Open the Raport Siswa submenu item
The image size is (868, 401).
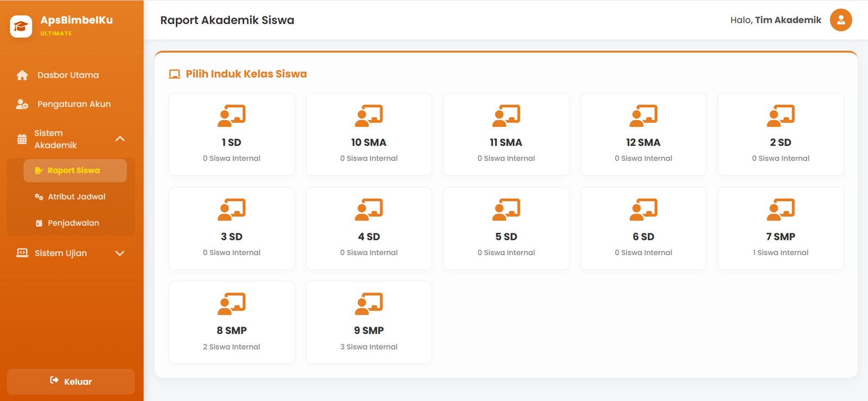tap(75, 170)
